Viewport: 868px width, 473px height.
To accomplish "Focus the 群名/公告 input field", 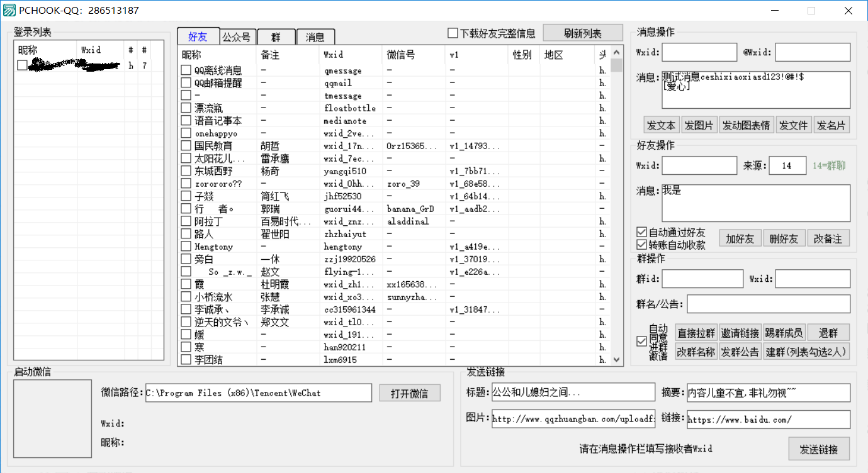I will [769, 304].
